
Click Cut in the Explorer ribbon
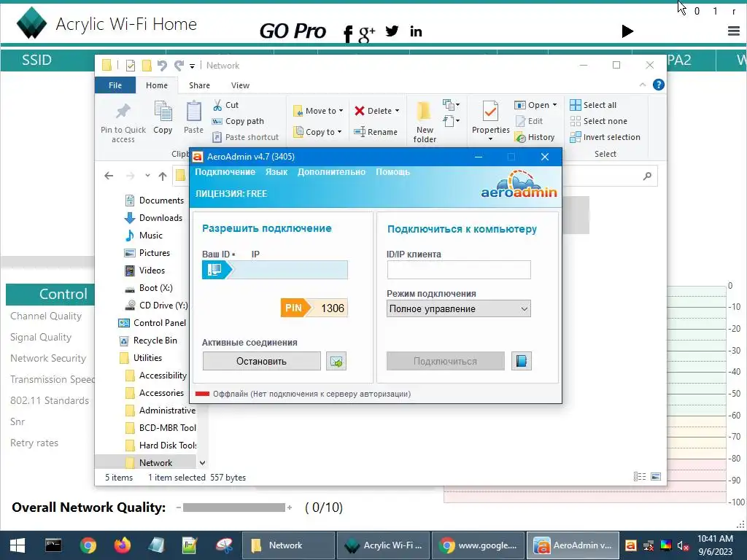pyautogui.click(x=225, y=105)
